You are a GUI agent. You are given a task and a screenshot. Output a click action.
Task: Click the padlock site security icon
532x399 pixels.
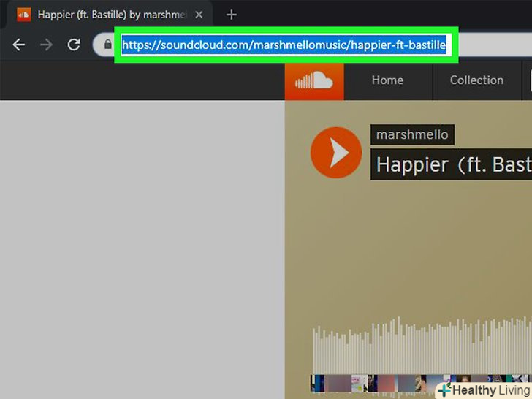tap(108, 45)
